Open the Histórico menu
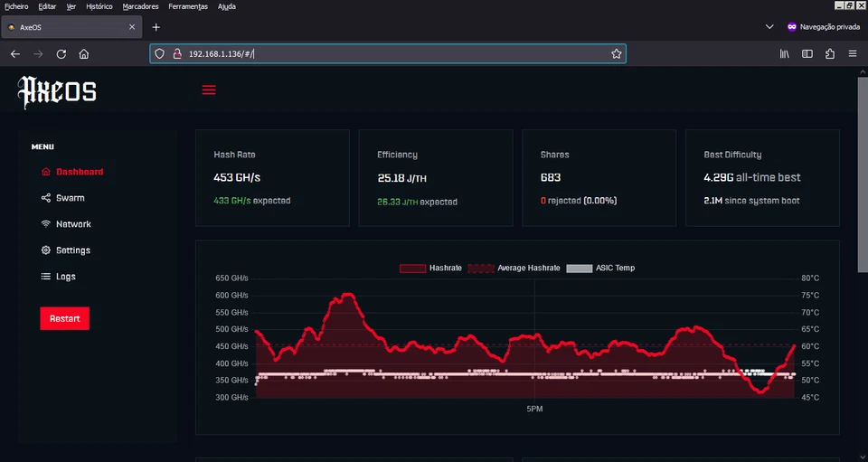The height and width of the screenshot is (462, 868). click(99, 6)
